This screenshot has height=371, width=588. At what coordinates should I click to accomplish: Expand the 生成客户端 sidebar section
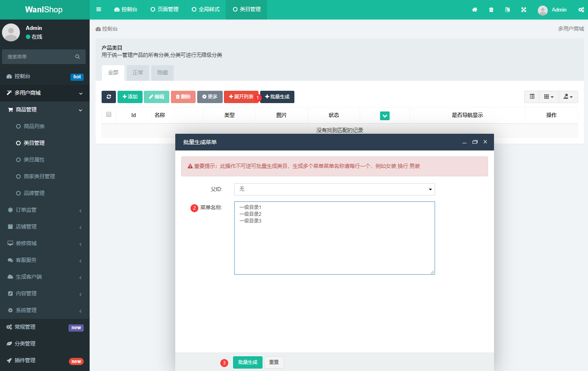(45, 277)
